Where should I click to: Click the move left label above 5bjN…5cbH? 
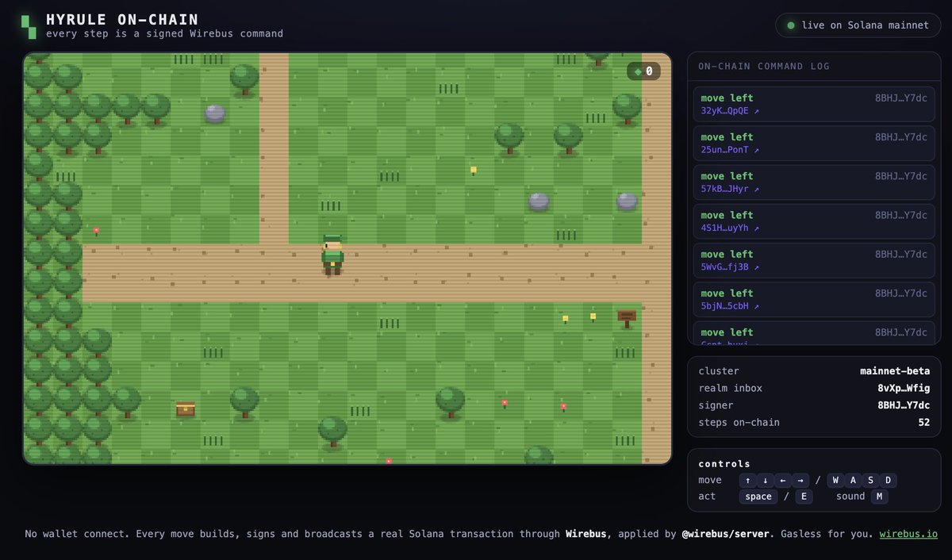[727, 293]
